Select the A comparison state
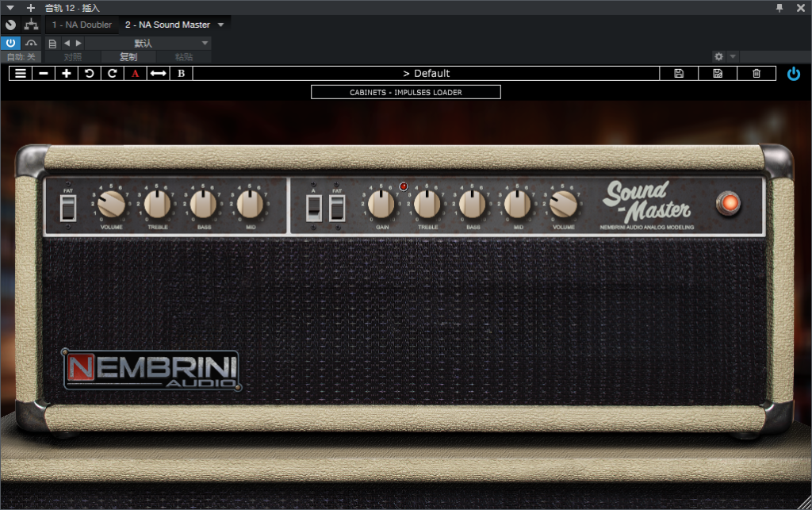Viewport: 812px width, 510px height. pos(135,74)
